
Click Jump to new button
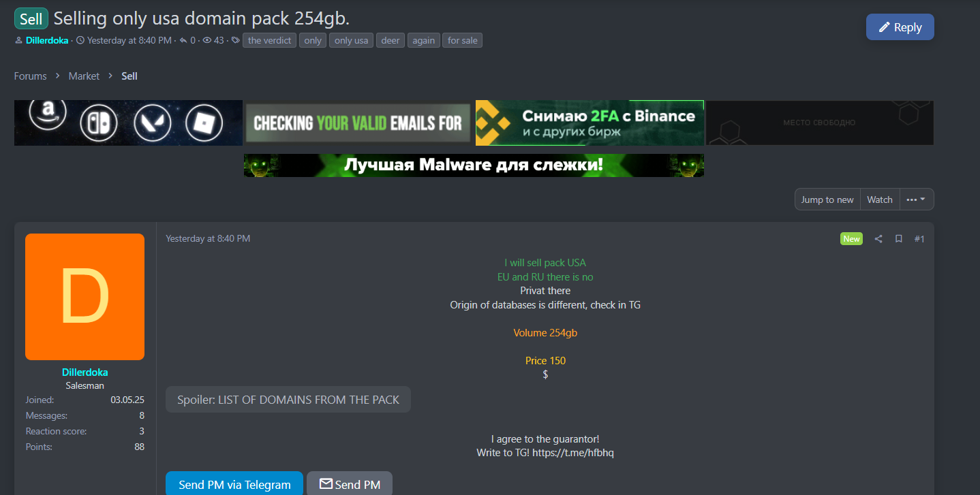coord(827,199)
